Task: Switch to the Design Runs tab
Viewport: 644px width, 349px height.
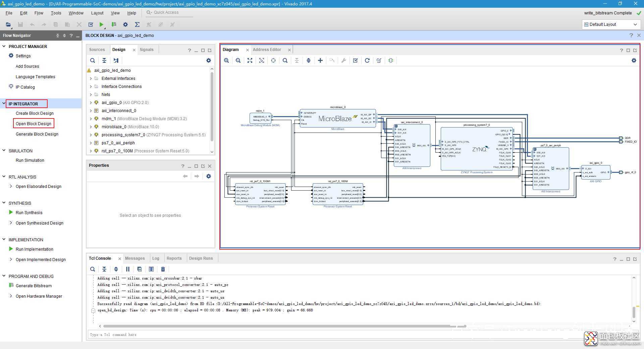Action: coord(201,258)
